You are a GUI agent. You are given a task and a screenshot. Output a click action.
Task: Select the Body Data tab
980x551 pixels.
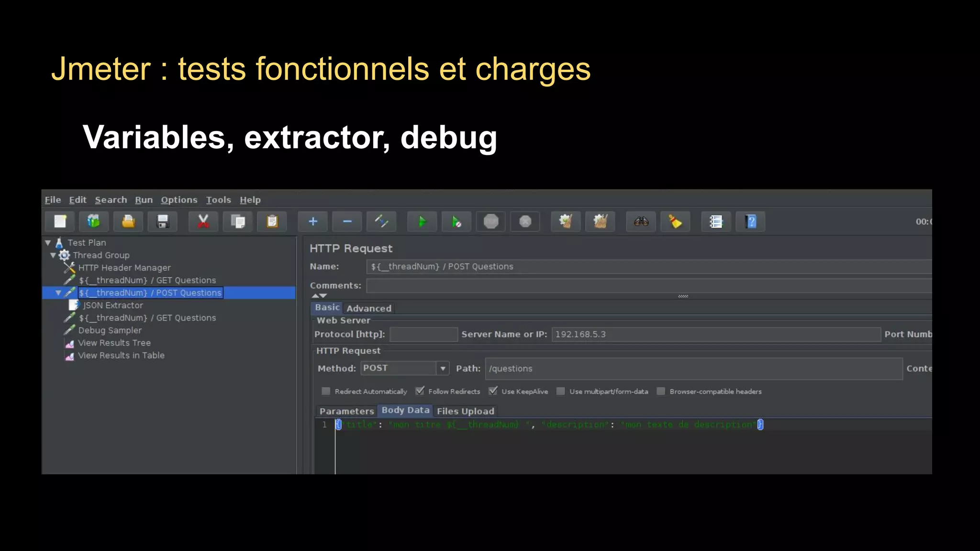(405, 410)
